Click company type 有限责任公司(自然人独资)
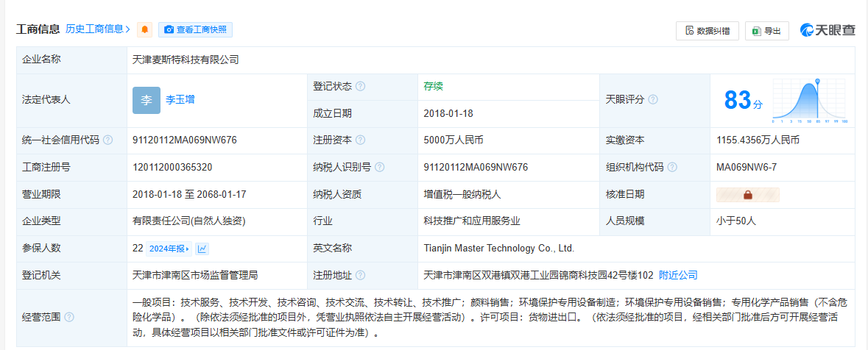This screenshot has height=350, width=868. click(188, 221)
